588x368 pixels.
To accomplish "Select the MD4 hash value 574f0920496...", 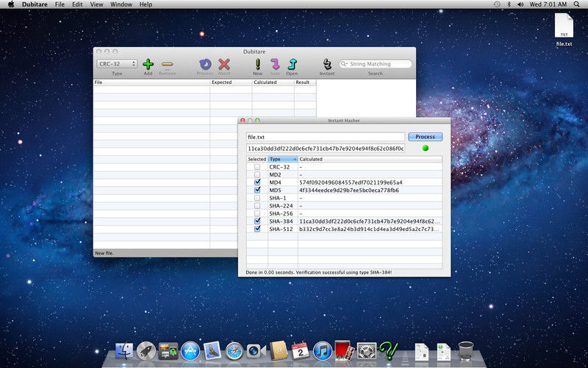I will point(351,183).
